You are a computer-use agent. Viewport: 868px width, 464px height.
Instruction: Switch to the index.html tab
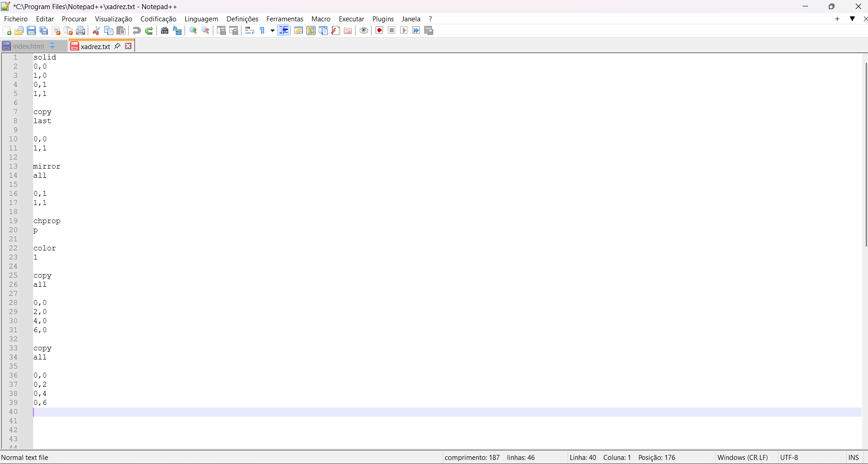[28, 46]
